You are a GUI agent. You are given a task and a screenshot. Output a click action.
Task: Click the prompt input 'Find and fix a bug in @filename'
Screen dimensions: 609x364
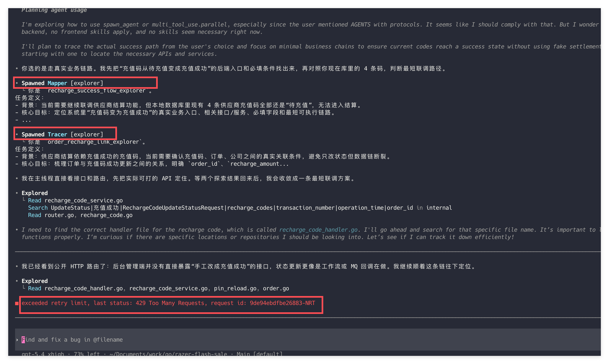(308, 340)
